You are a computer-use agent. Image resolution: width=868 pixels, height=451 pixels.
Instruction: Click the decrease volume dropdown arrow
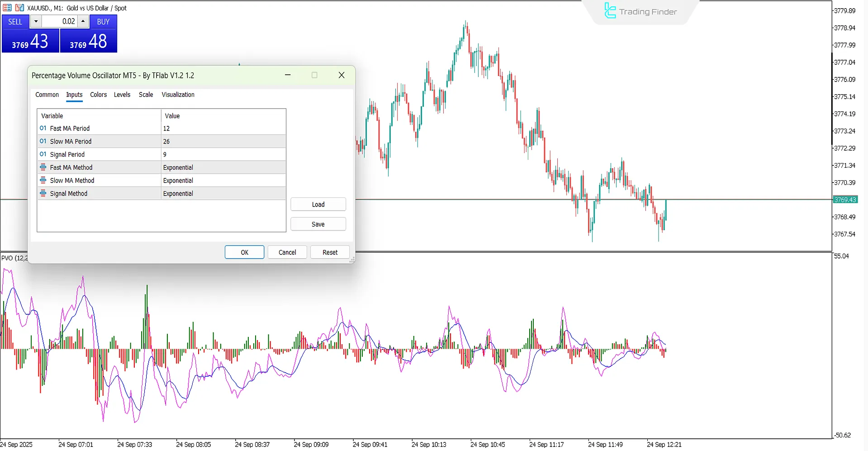(x=36, y=21)
